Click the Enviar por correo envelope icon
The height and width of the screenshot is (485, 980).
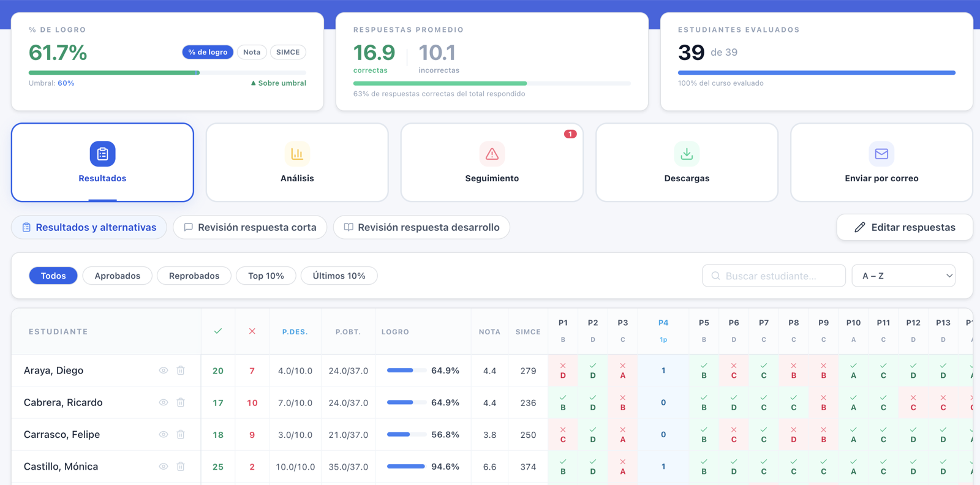click(881, 154)
